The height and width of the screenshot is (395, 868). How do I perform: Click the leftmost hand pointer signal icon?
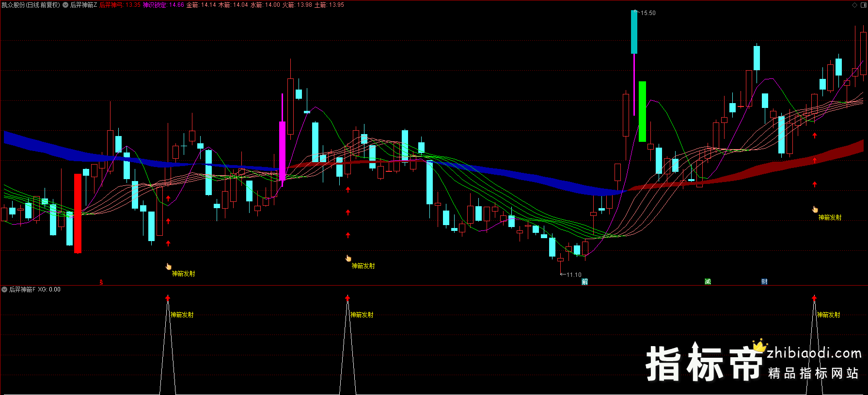click(169, 266)
